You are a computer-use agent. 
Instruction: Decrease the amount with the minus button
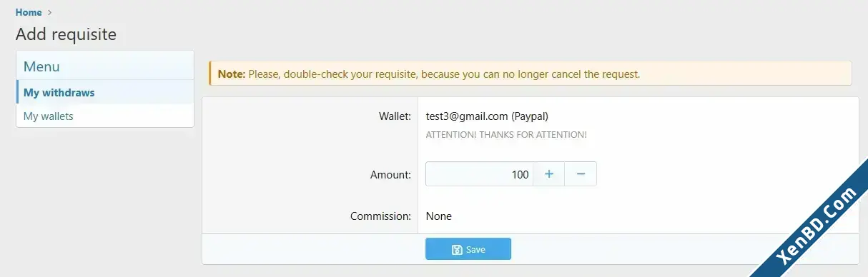[x=581, y=174]
